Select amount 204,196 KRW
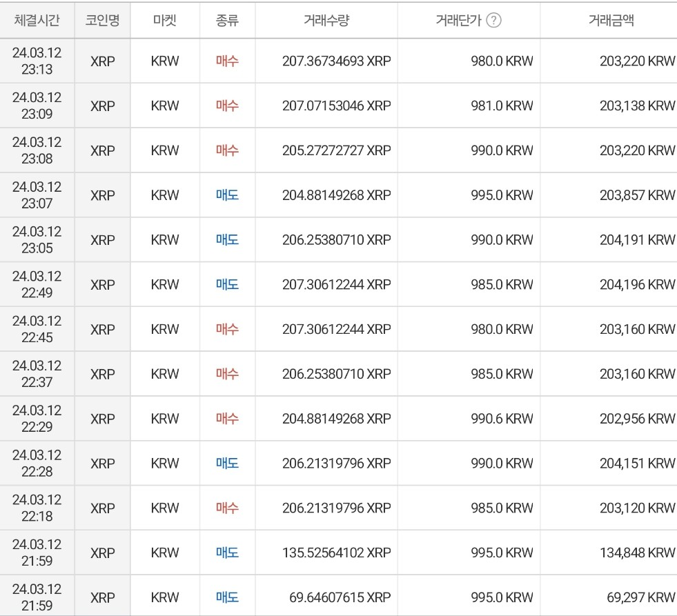The image size is (677, 616). (637, 284)
